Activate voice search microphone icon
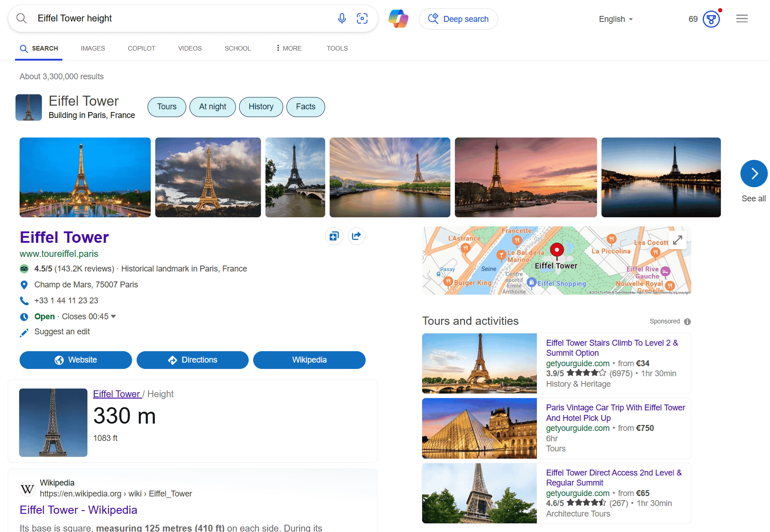The width and height of the screenshot is (770, 532). tap(342, 18)
